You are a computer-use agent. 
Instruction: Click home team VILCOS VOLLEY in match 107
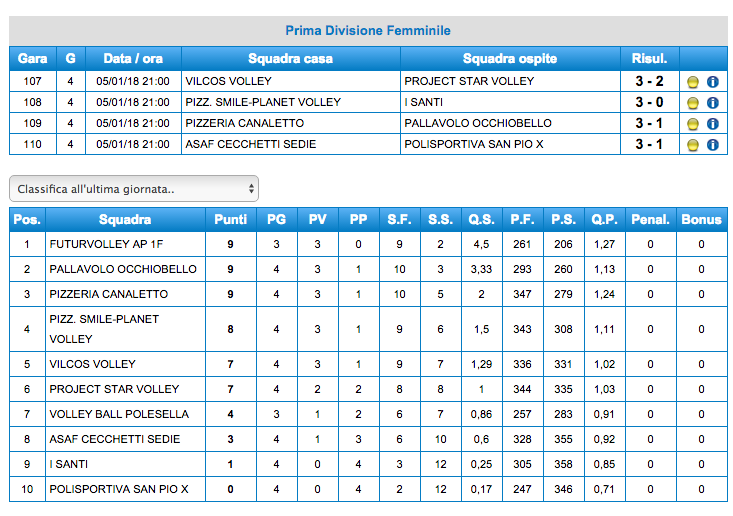(228, 81)
